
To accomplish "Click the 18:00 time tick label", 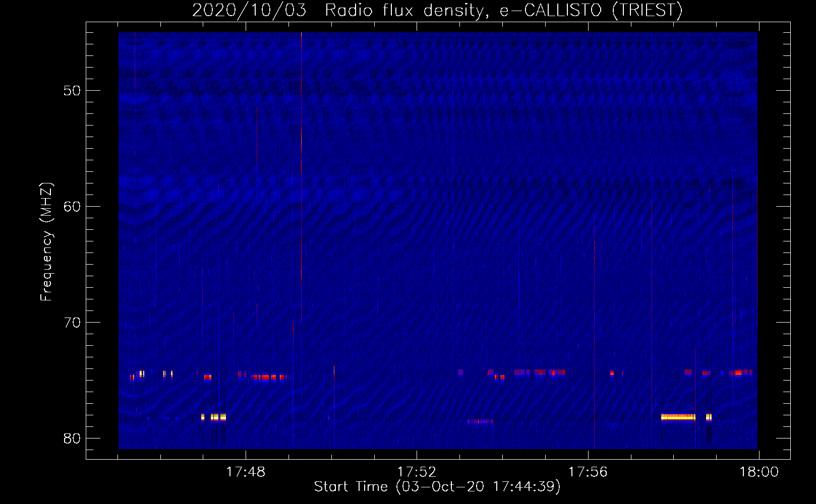I will pyautogui.click(x=759, y=472).
